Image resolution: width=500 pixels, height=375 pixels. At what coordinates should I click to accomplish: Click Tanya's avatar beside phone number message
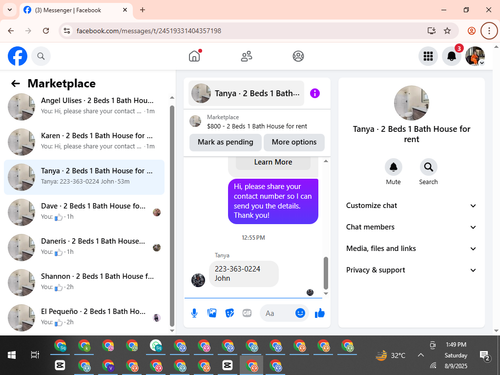click(198, 280)
